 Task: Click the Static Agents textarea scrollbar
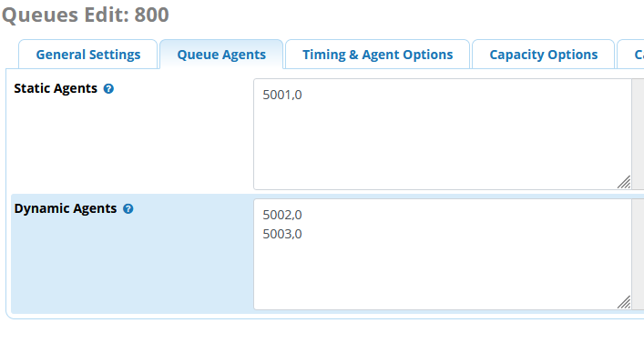(638, 134)
